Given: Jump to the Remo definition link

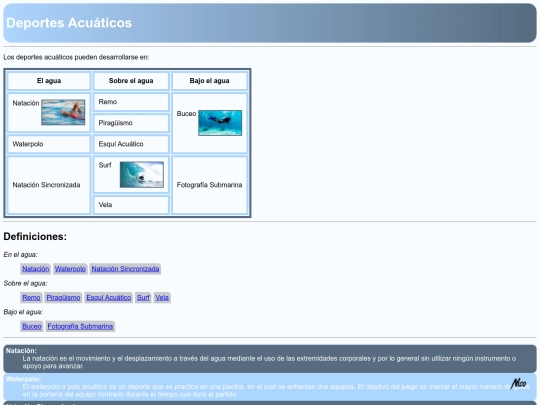Looking at the screenshot, I should 31,298.
